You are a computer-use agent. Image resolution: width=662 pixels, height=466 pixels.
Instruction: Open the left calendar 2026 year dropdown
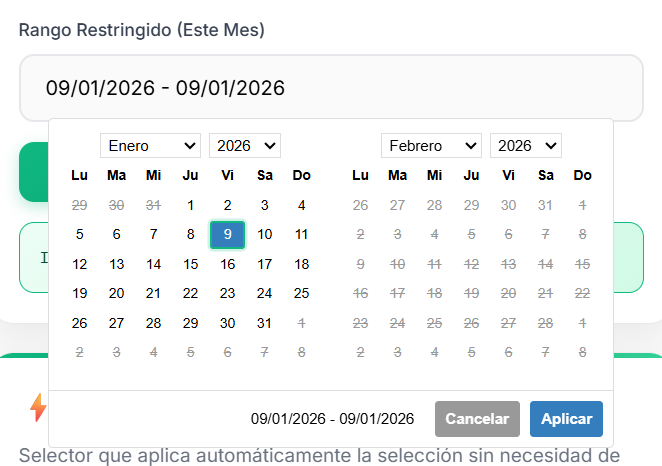coord(245,146)
